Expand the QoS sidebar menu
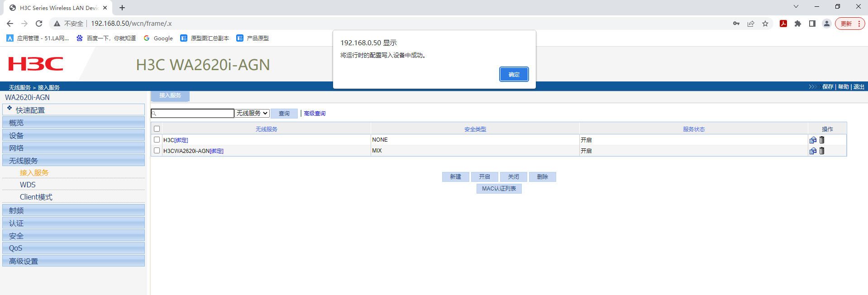Viewport: 868px width, 295px height. [73, 248]
